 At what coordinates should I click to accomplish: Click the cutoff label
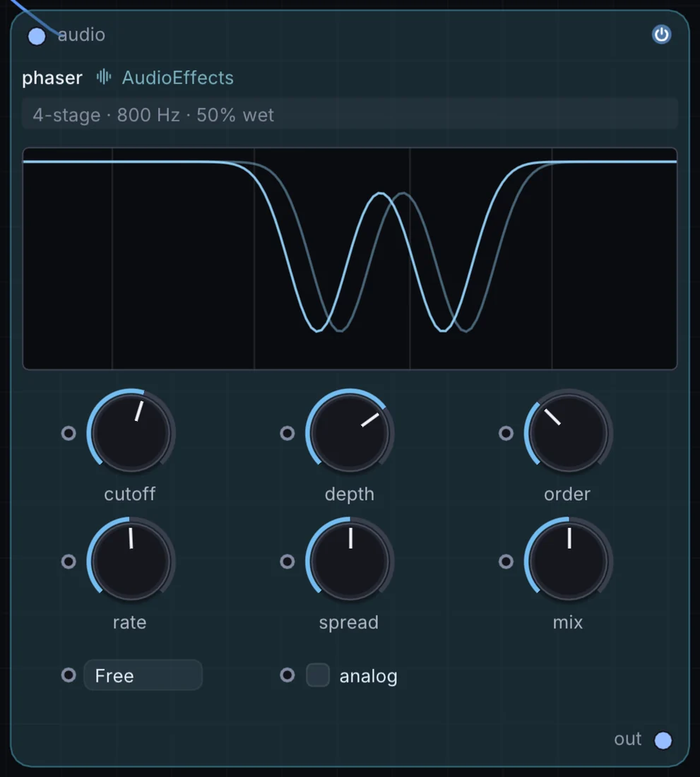point(130,494)
